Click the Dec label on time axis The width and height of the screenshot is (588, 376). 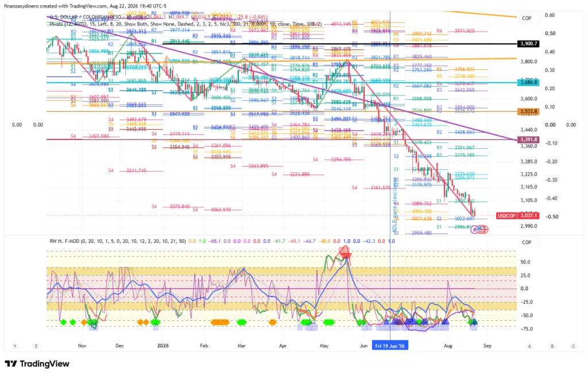pos(119,346)
